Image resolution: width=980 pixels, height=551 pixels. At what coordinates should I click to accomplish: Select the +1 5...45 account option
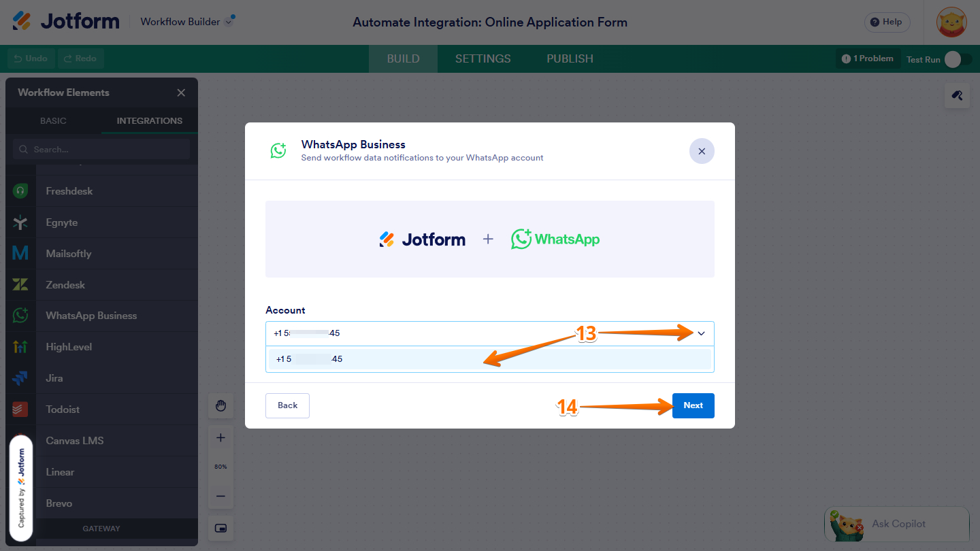[490, 359]
